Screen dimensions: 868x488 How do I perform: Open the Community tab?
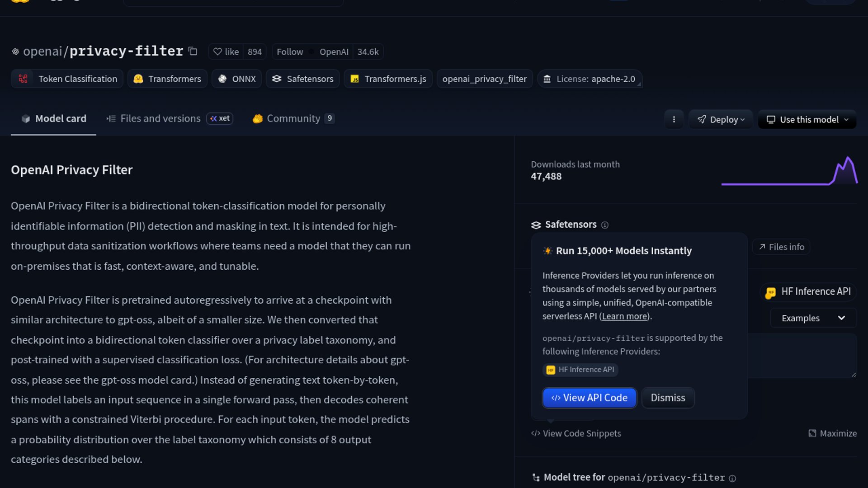pyautogui.click(x=293, y=118)
